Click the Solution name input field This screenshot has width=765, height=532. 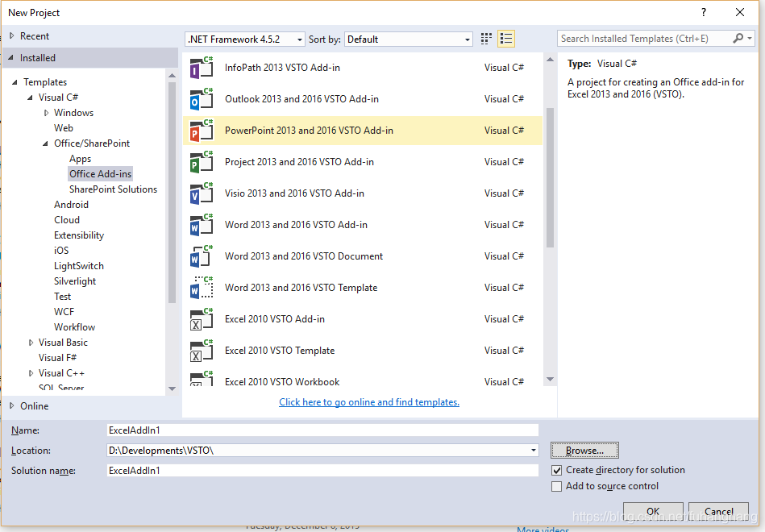pos(322,471)
